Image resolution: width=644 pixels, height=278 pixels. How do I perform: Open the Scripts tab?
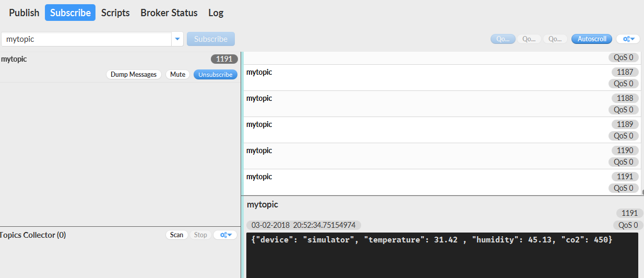click(x=115, y=13)
